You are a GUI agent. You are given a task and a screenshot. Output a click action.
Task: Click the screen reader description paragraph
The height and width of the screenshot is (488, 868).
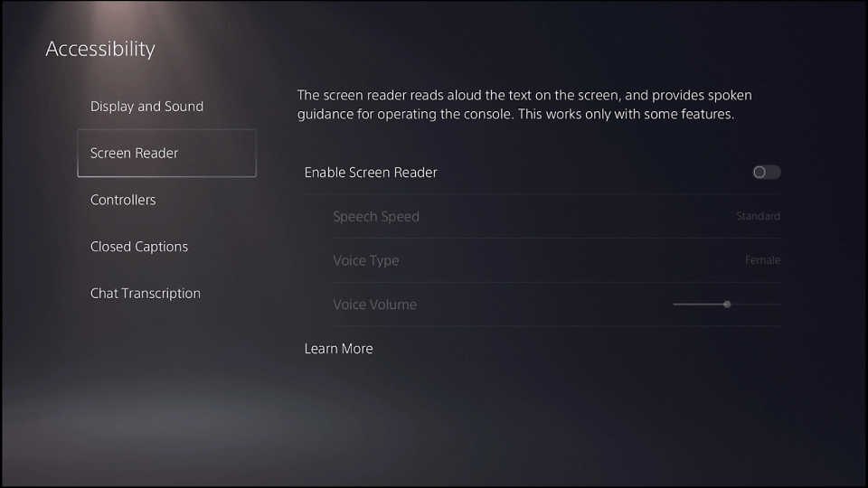pyautogui.click(x=524, y=105)
